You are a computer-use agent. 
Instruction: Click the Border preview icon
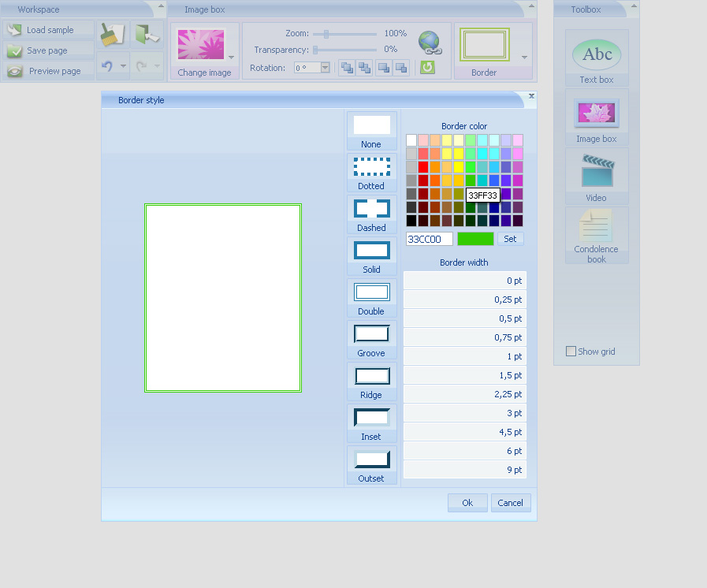tap(485, 45)
